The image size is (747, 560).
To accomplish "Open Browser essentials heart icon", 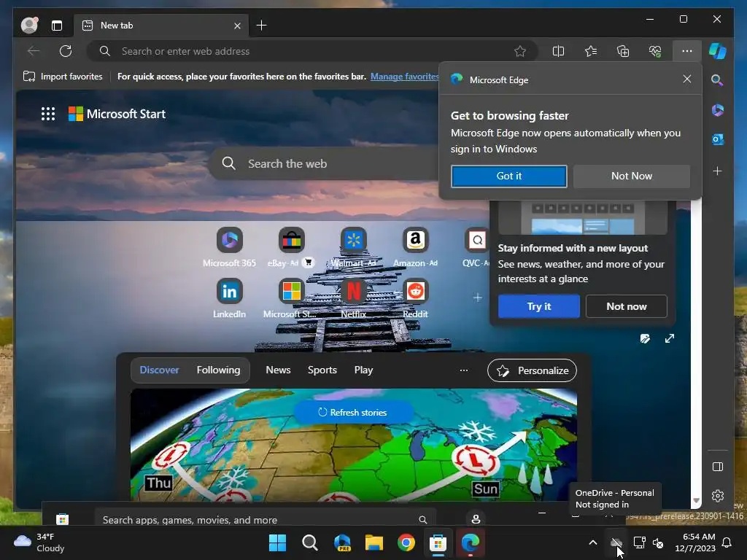I will [x=655, y=51].
